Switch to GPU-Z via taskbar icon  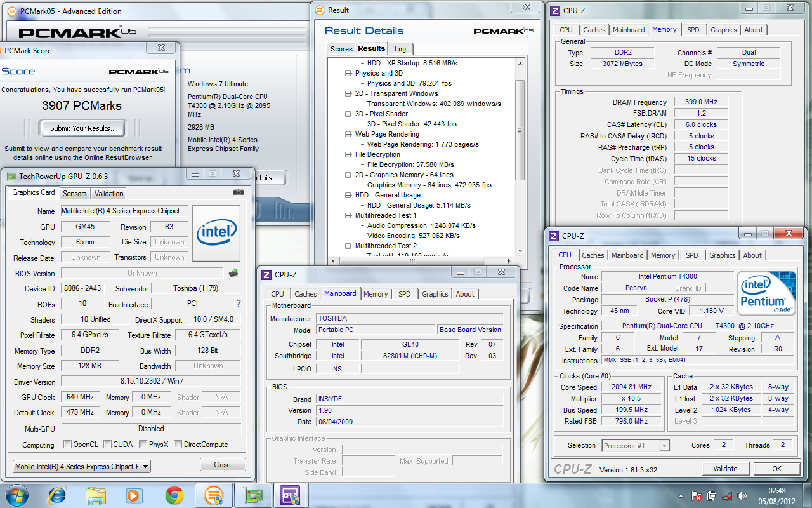(x=252, y=495)
